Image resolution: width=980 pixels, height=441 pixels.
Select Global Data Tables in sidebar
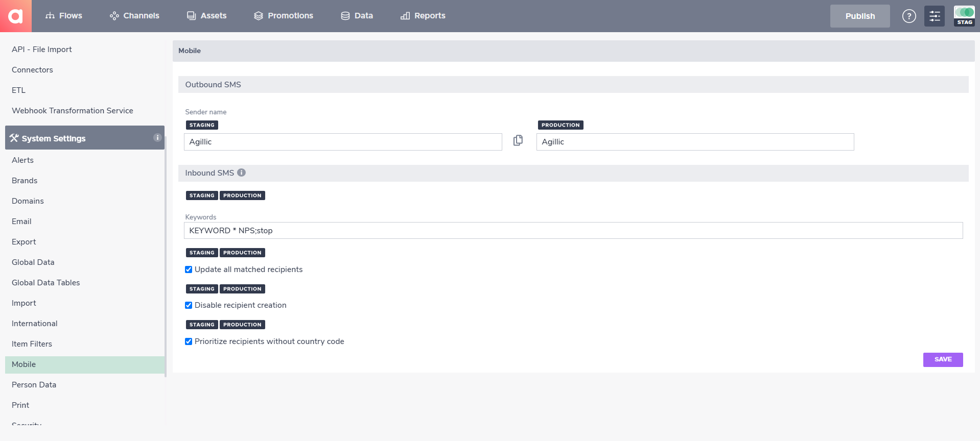pos(46,283)
